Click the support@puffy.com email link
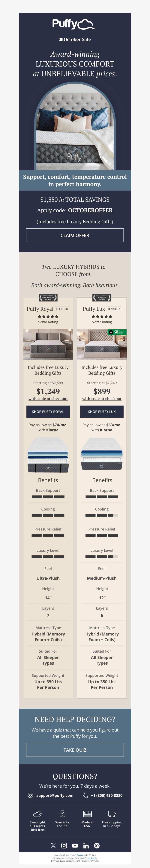 [x=55, y=795]
